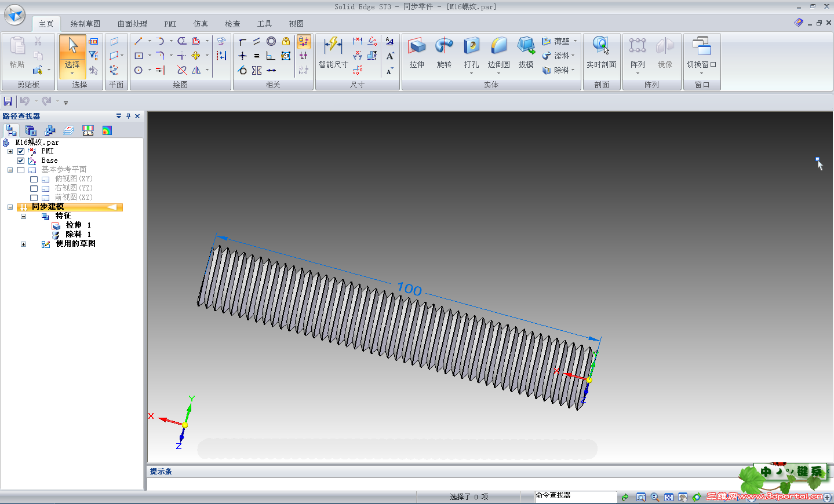Toggle the highlighted Maintain Relationships button
Viewport: 834px width, 504px height.
click(x=304, y=41)
